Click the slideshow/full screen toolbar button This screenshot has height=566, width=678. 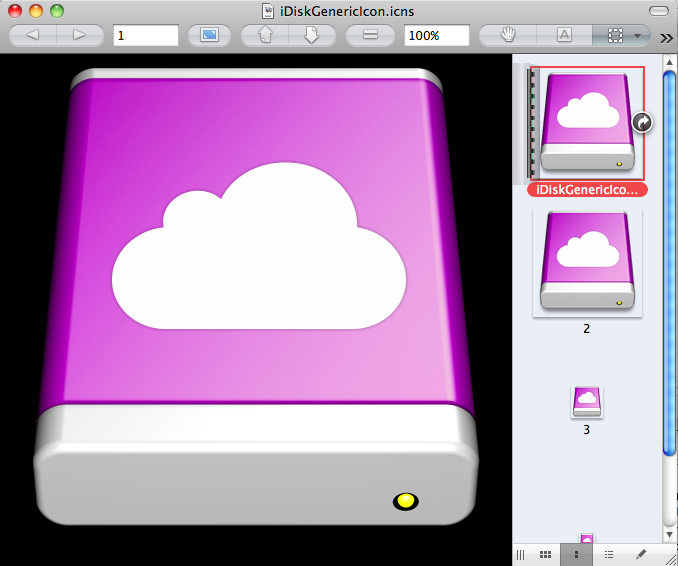pyautogui.click(x=209, y=35)
